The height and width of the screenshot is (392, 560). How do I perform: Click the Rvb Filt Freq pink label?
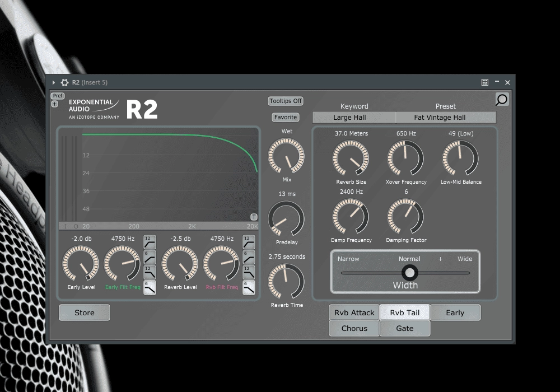click(x=222, y=287)
